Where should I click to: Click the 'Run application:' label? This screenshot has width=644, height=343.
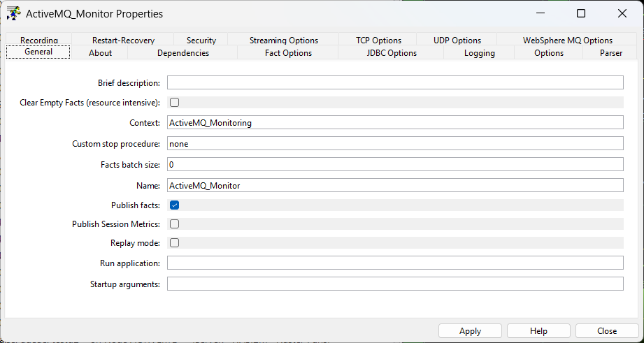pos(130,263)
